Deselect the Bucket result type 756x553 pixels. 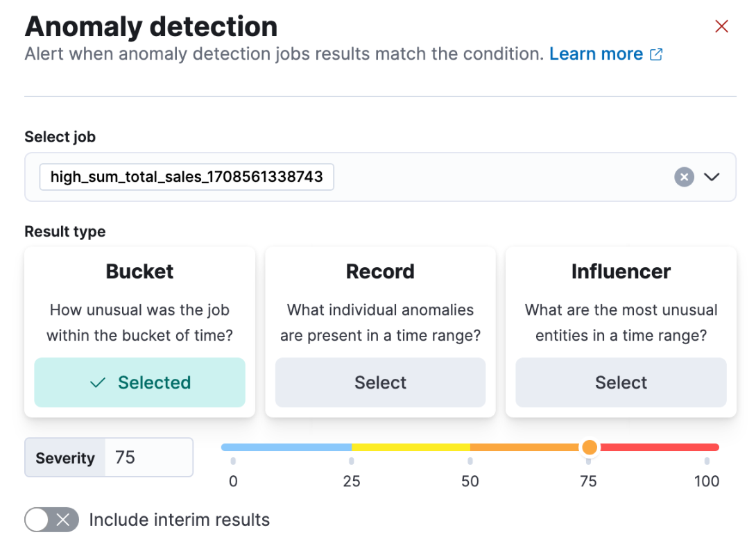139,382
